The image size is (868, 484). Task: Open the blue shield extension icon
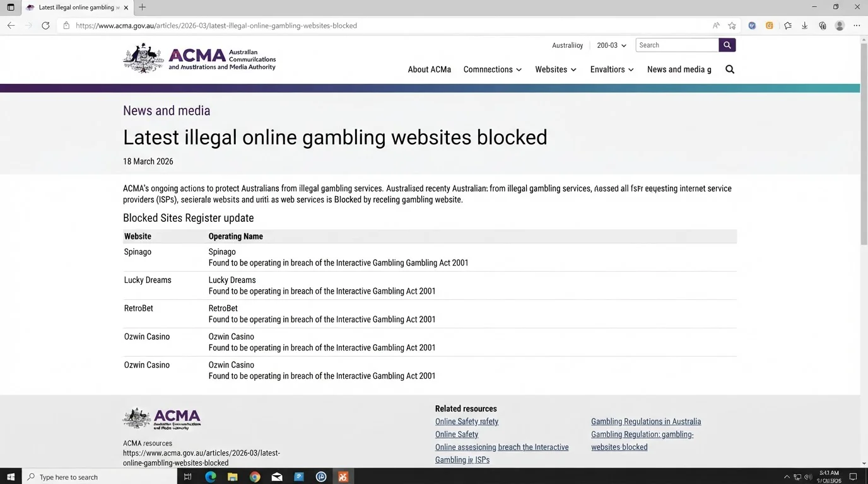point(752,26)
